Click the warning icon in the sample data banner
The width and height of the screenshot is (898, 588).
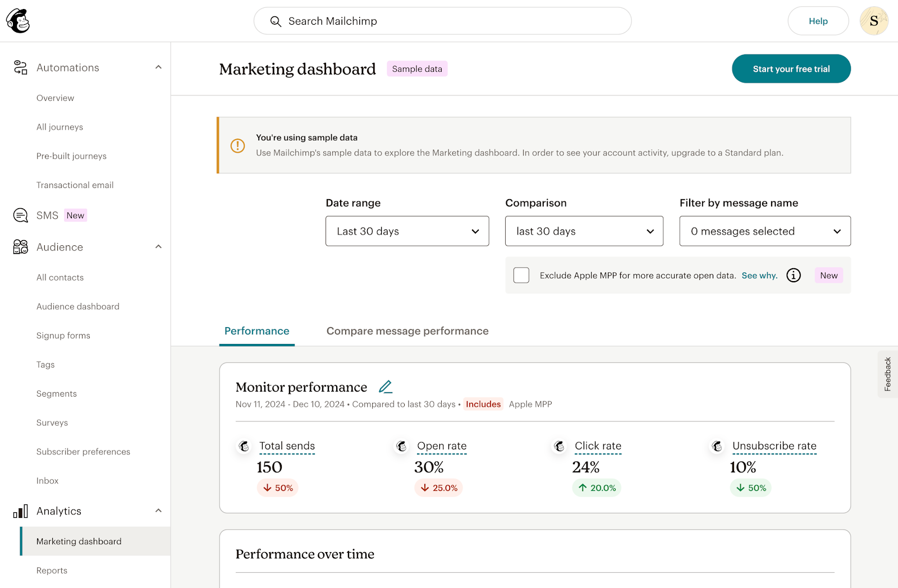(x=237, y=145)
